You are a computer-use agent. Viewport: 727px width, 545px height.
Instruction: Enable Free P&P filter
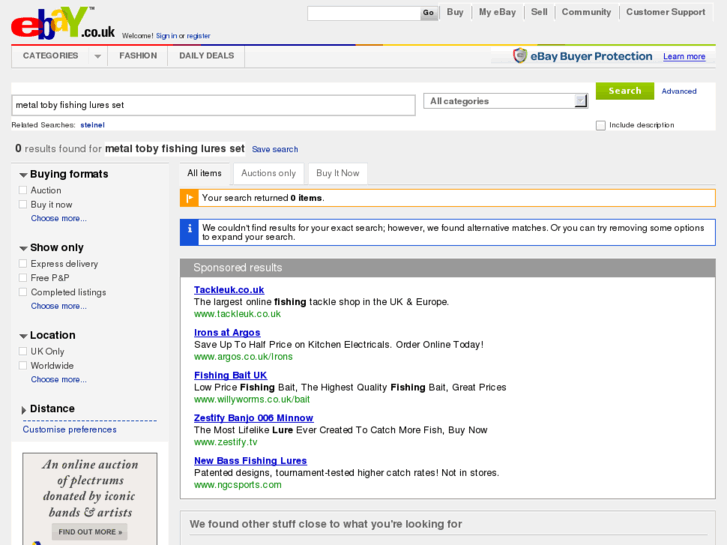coord(23,278)
